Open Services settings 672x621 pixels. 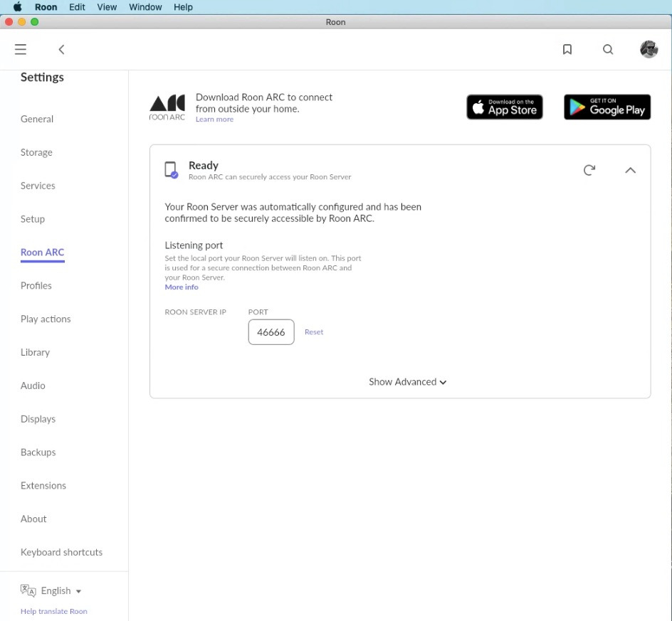coord(38,186)
